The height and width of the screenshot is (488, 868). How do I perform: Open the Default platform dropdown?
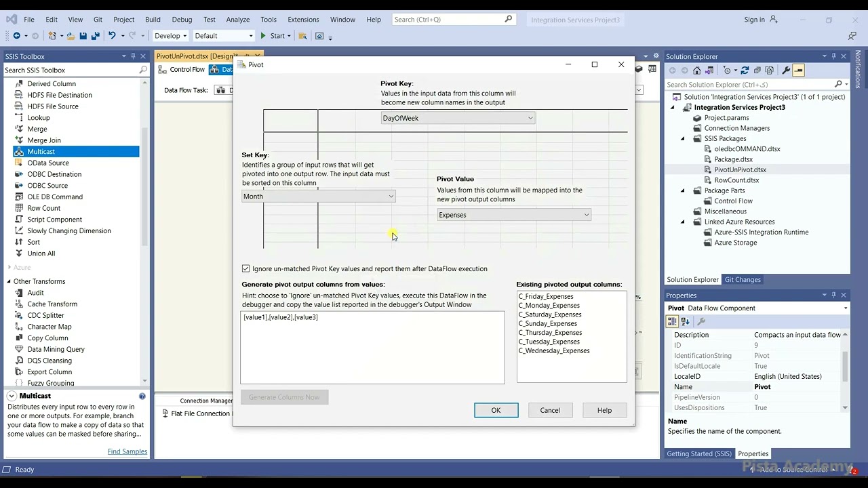point(224,36)
